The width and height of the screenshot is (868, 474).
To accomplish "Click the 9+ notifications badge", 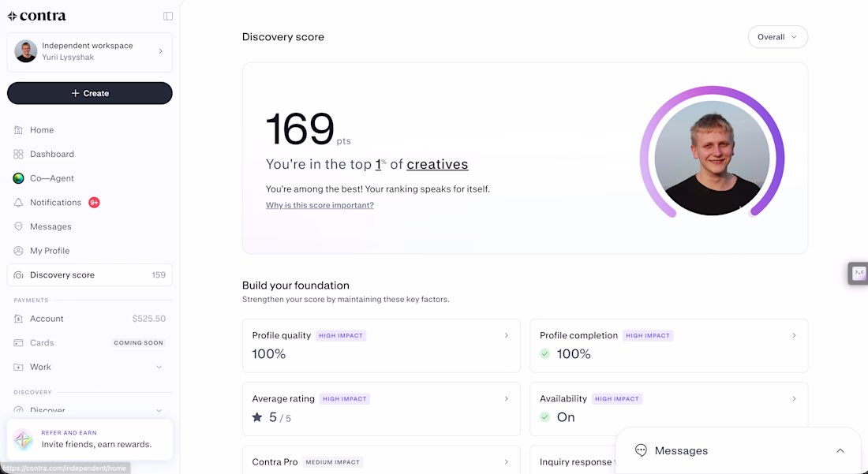I will pos(94,203).
